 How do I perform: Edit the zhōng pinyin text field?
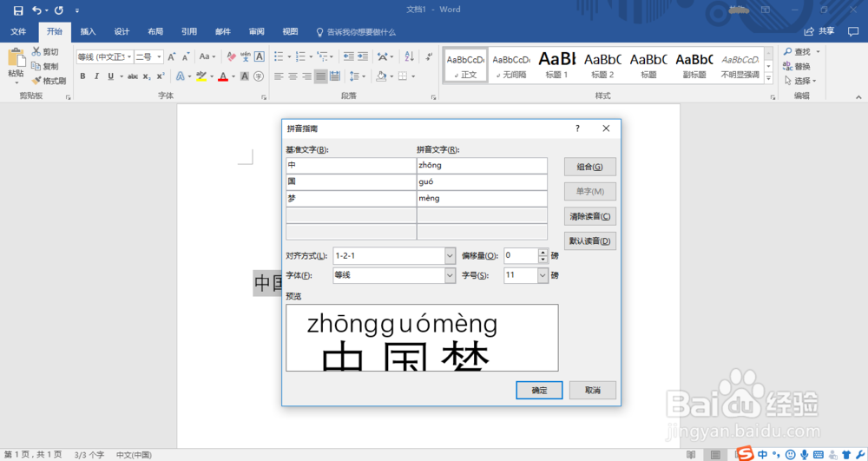click(x=482, y=165)
